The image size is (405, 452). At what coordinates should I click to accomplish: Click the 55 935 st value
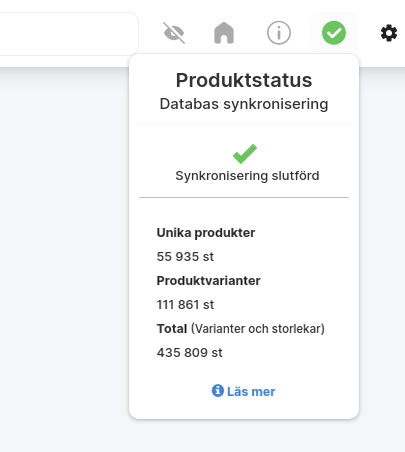pos(185,257)
